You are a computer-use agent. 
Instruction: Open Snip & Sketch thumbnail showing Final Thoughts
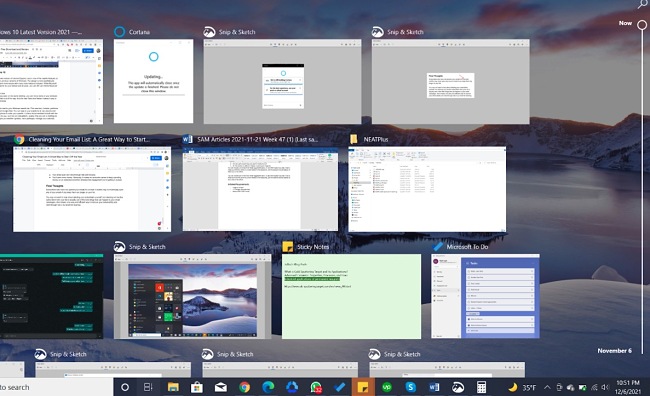tap(451, 82)
